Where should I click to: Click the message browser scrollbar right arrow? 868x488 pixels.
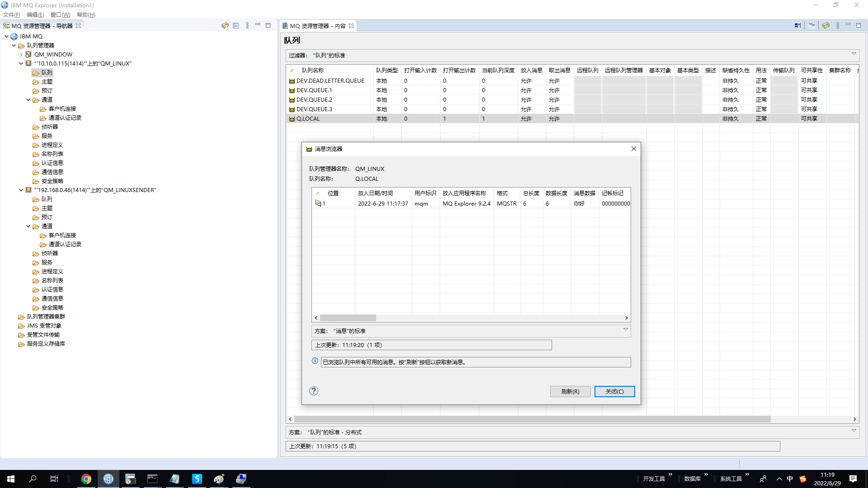627,318
